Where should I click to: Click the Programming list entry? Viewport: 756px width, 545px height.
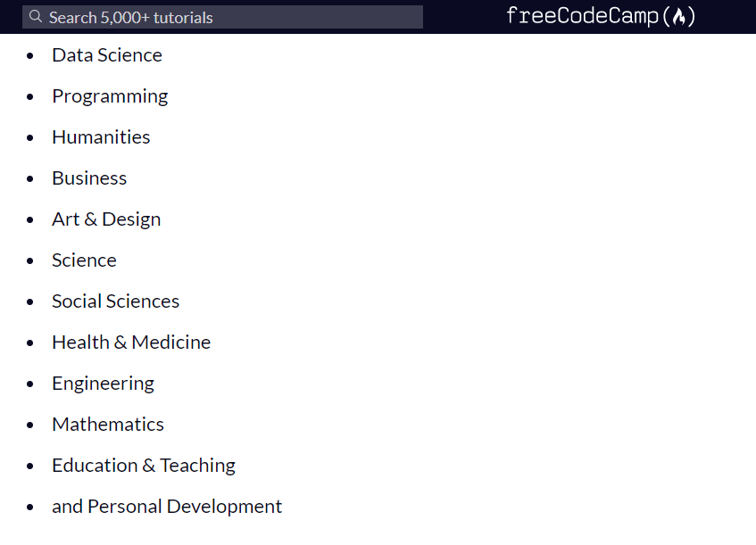click(110, 96)
